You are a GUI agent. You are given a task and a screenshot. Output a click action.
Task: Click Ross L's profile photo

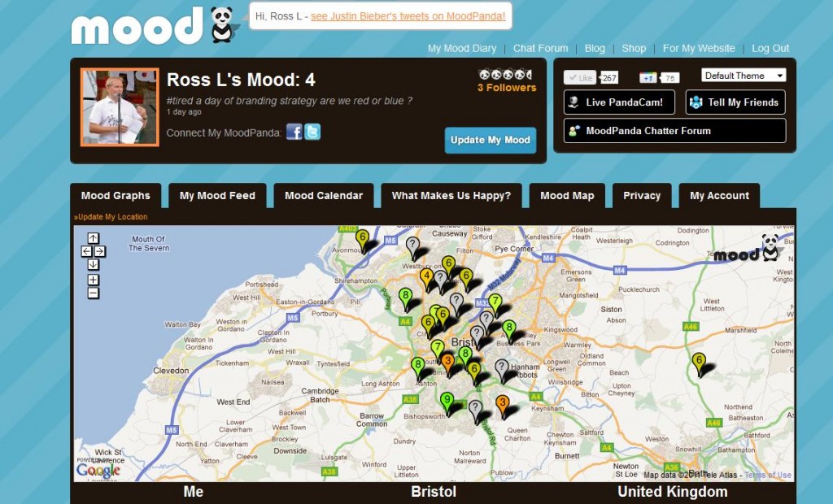[x=120, y=106]
